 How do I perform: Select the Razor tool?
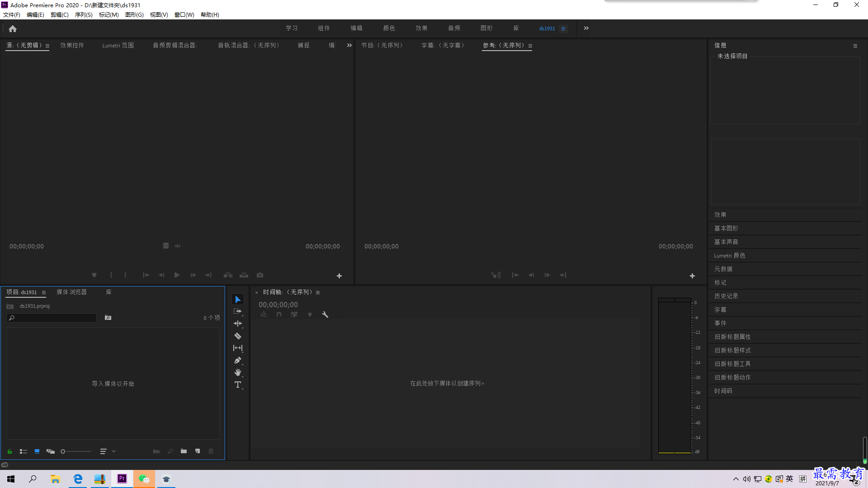tap(238, 336)
